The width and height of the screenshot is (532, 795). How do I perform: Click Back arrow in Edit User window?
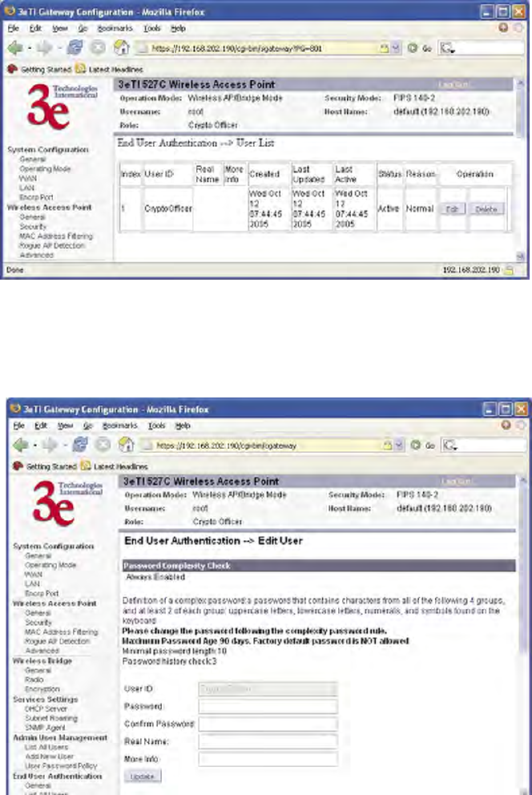(21, 445)
